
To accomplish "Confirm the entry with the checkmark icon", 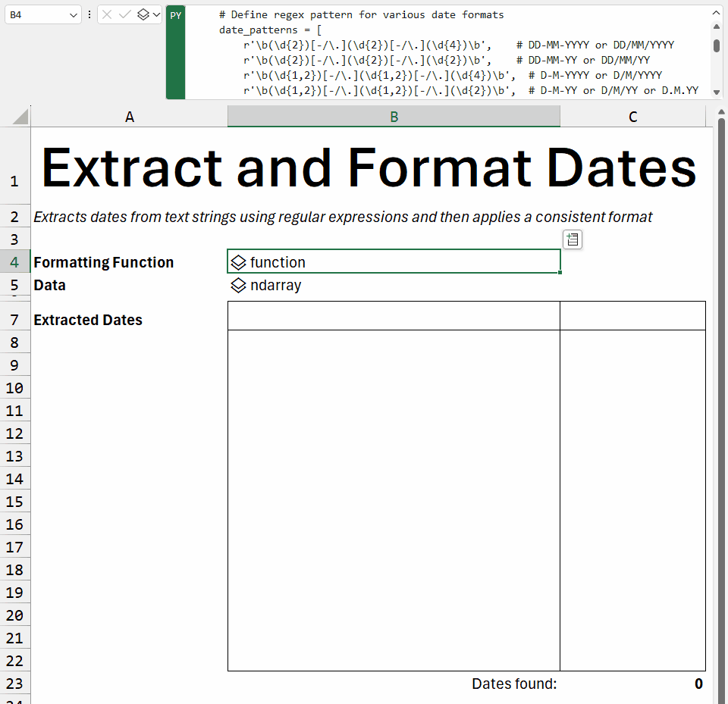I will coord(126,14).
